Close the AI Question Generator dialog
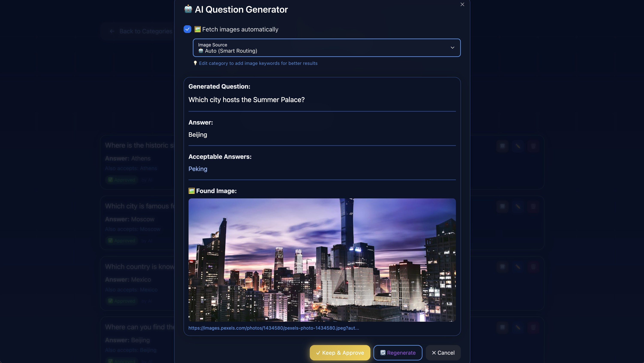This screenshot has height=363, width=644. pos(462,4)
